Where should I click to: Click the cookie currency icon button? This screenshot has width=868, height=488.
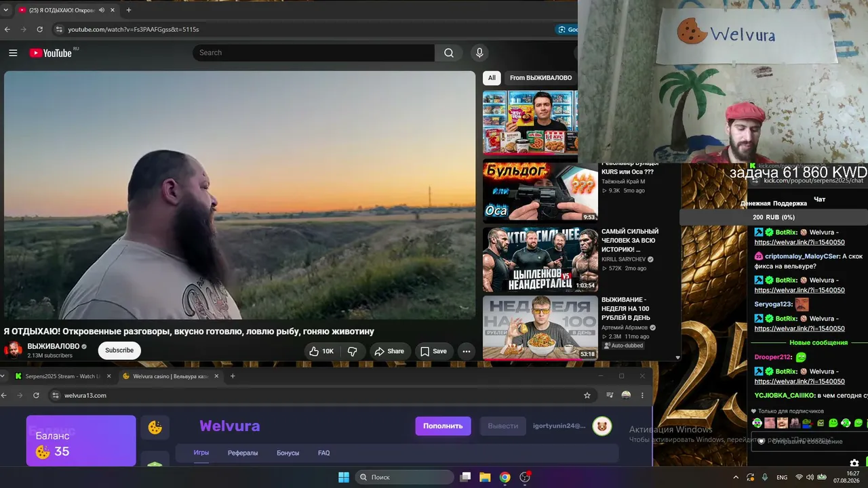pos(155,428)
